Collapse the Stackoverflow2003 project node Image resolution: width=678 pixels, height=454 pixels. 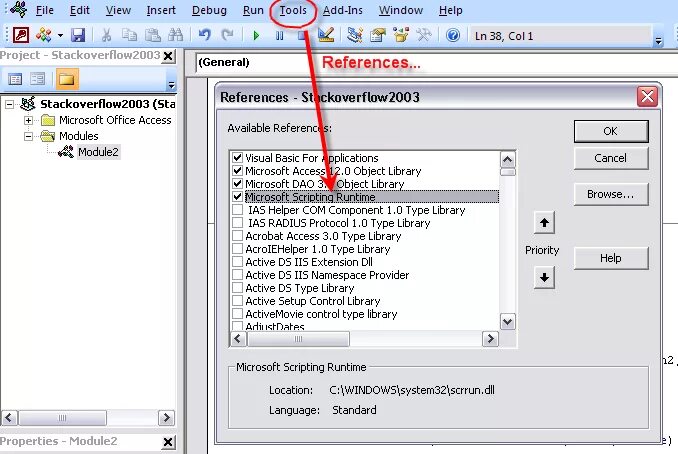coord(9,104)
